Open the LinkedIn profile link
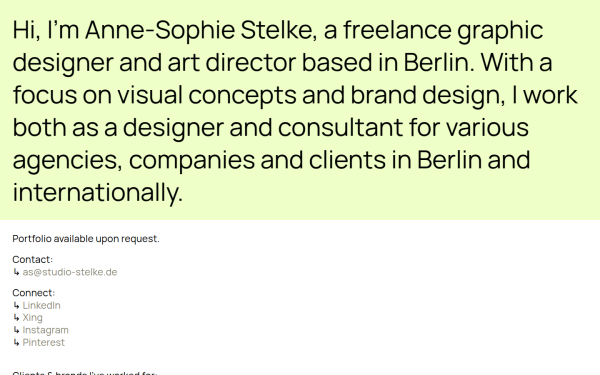Screen dimensions: 600x375 41,305
